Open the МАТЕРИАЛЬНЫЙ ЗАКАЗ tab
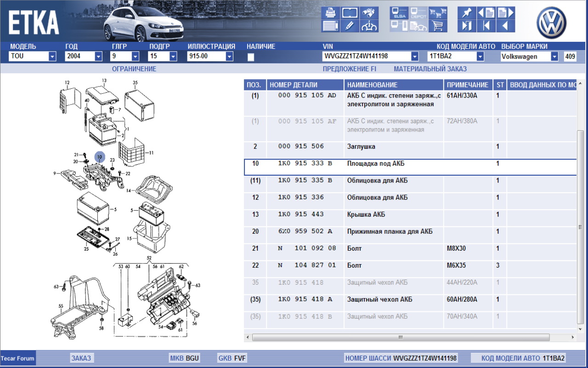 click(x=430, y=69)
